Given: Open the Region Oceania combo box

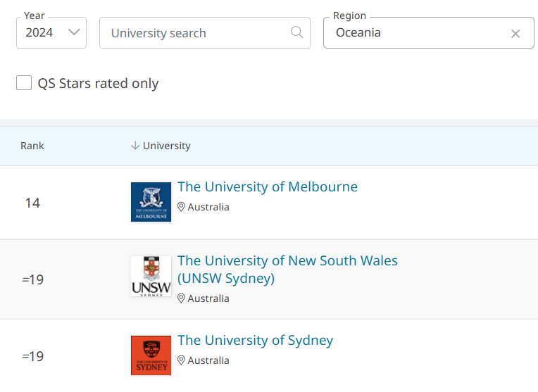Looking at the screenshot, I should [429, 32].
